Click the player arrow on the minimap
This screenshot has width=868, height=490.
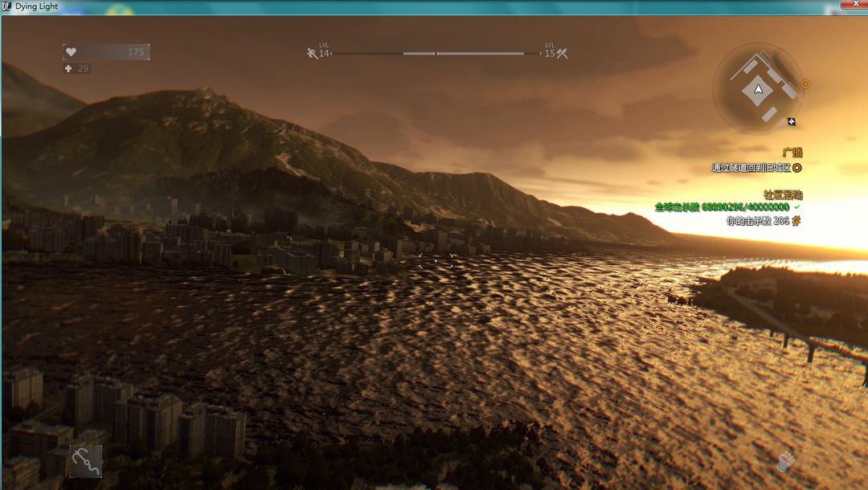pyautogui.click(x=759, y=89)
